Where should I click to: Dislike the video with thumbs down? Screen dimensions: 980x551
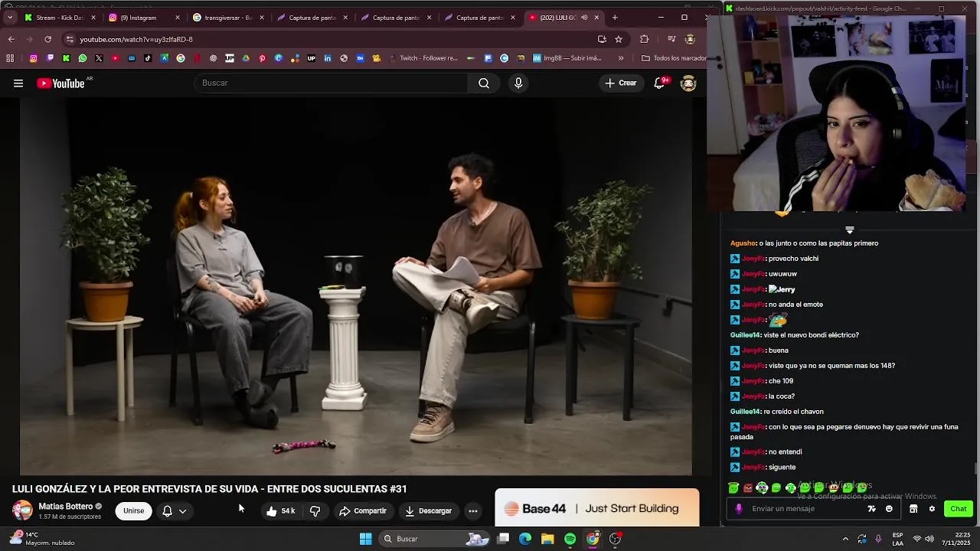(315, 511)
